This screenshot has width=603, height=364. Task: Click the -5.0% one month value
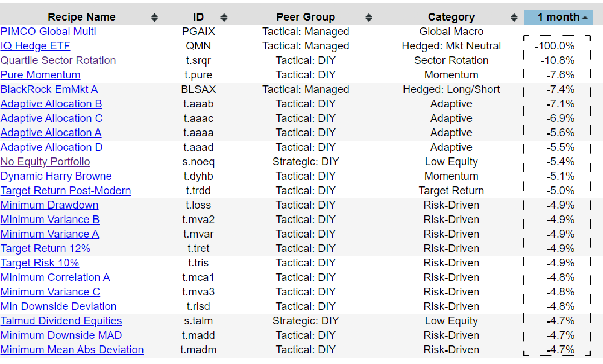[560, 190]
